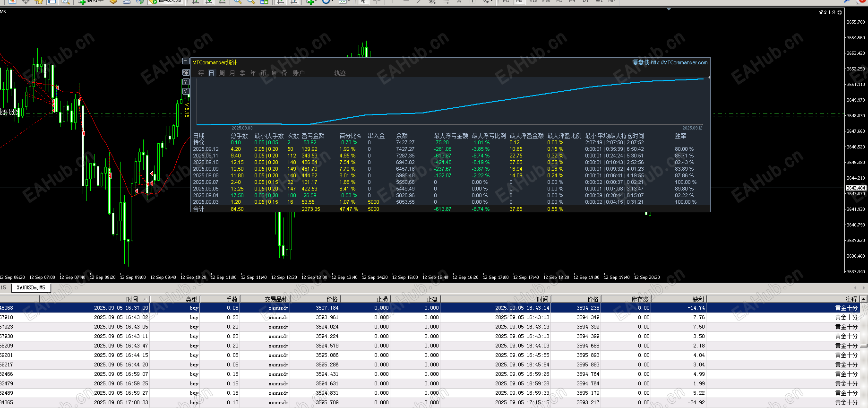Click the smiley face icon next to 黄金十分
868x408 pixels.
point(839,12)
